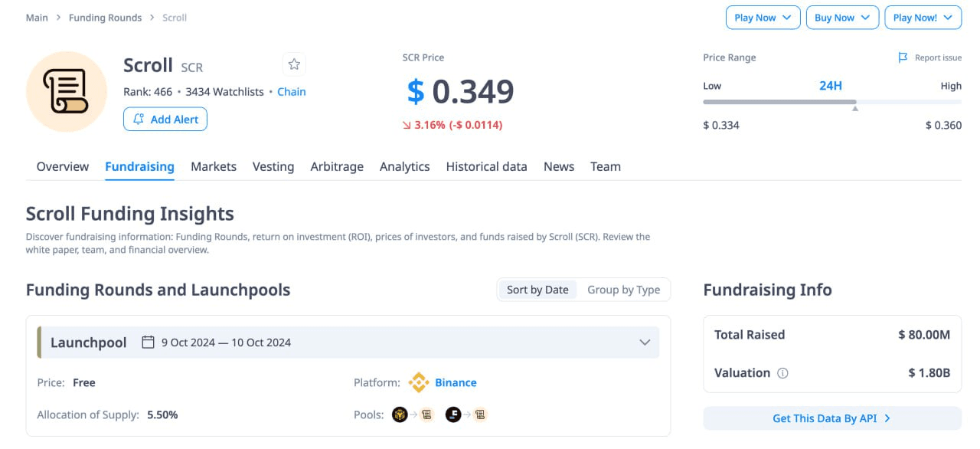Click the scroll icon in first pool pair

coord(426,415)
